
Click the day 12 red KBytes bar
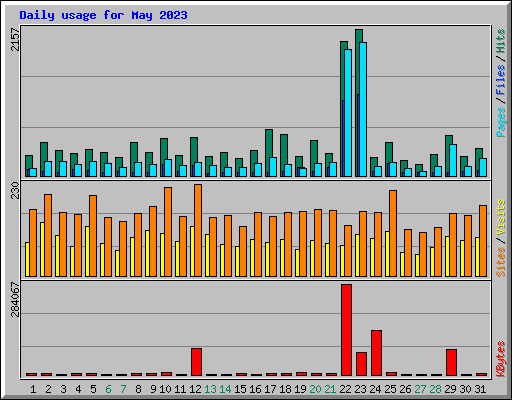point(196,362)
